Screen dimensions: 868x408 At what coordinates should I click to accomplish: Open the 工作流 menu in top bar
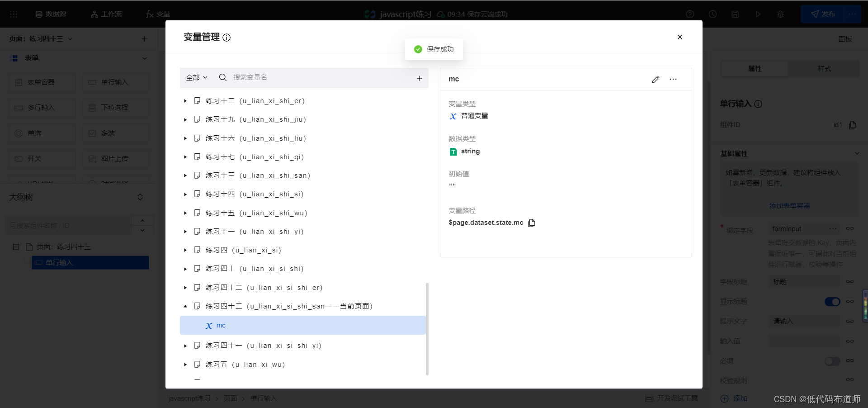pos(106,14)
